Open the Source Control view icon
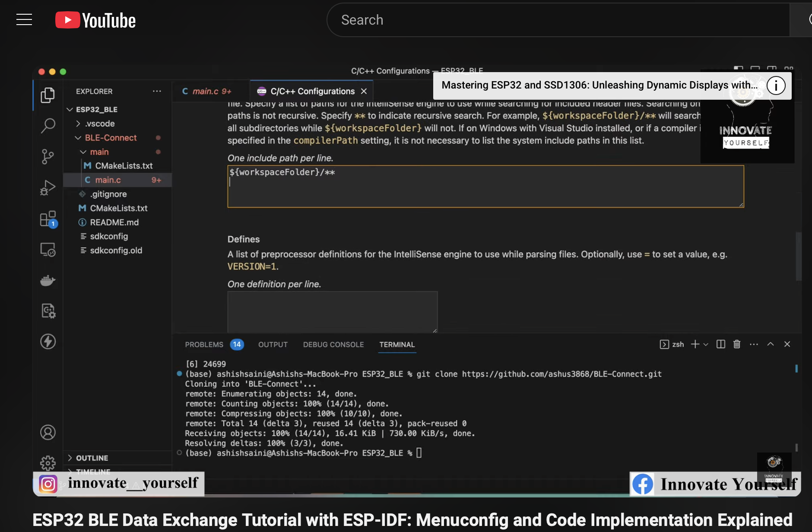 coord(48,156)
